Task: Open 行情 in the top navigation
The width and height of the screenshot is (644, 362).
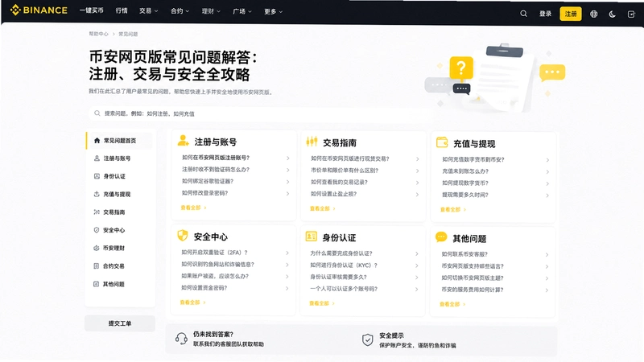Action: point(122,10)
